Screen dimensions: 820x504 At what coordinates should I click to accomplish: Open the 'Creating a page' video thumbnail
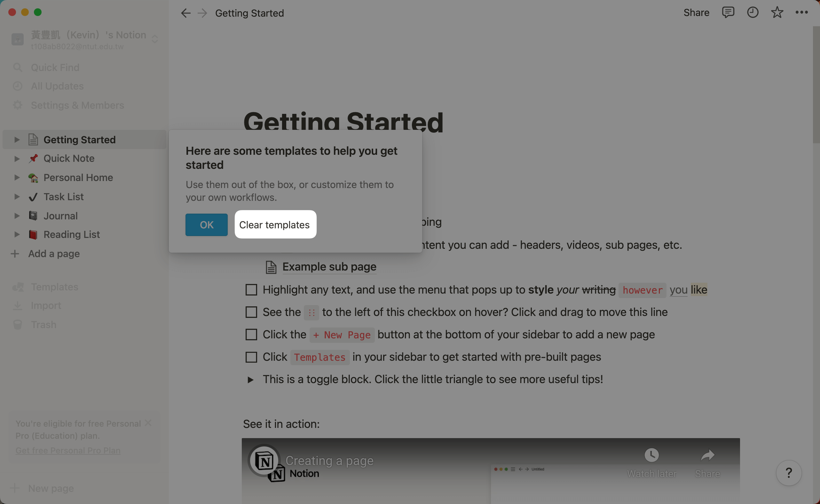pos(490,471)
